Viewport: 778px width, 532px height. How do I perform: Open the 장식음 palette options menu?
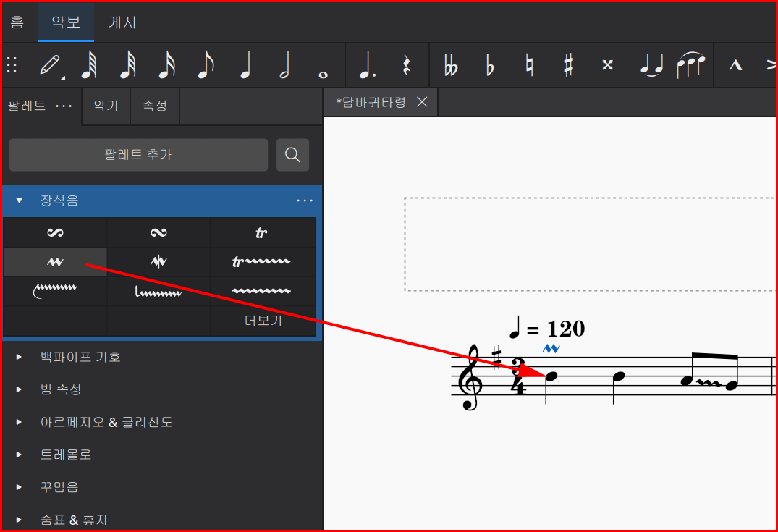tap(305, 200)
